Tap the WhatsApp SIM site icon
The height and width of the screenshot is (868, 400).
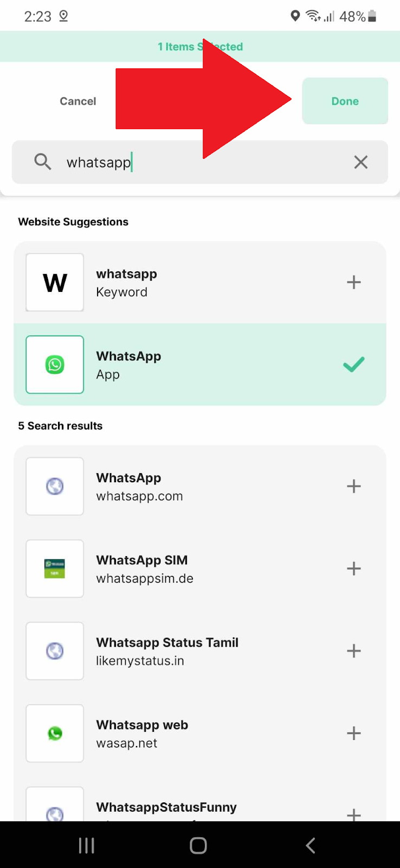55,569
